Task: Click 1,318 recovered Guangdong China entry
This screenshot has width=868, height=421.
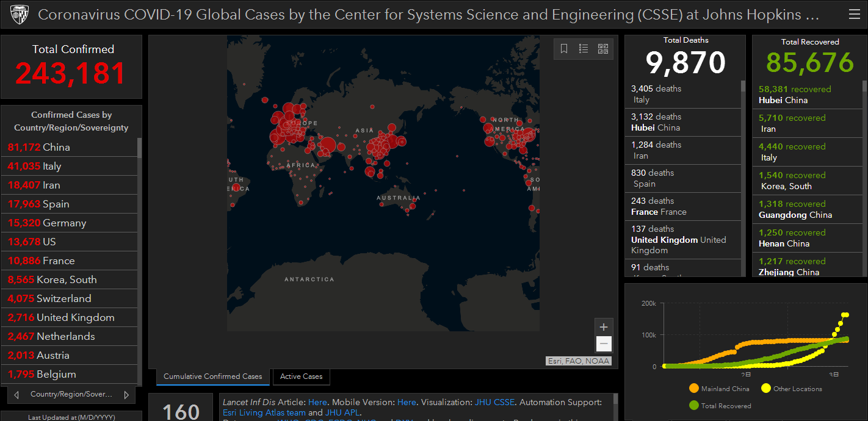Action: (808, 209)
